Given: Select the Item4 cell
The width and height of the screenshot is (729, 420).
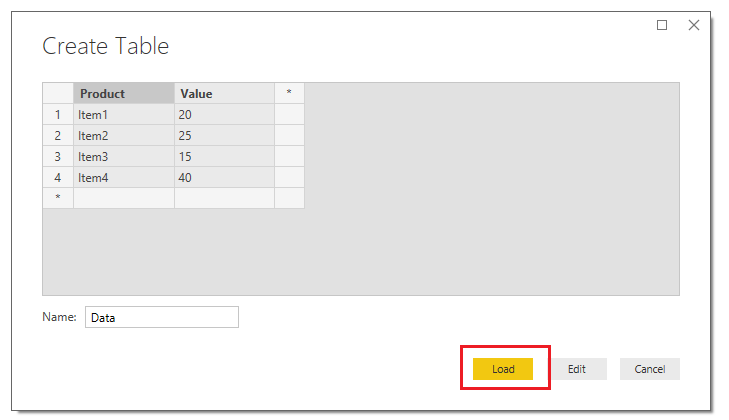Looking at the screenshot, I should [x=124, y=177].
